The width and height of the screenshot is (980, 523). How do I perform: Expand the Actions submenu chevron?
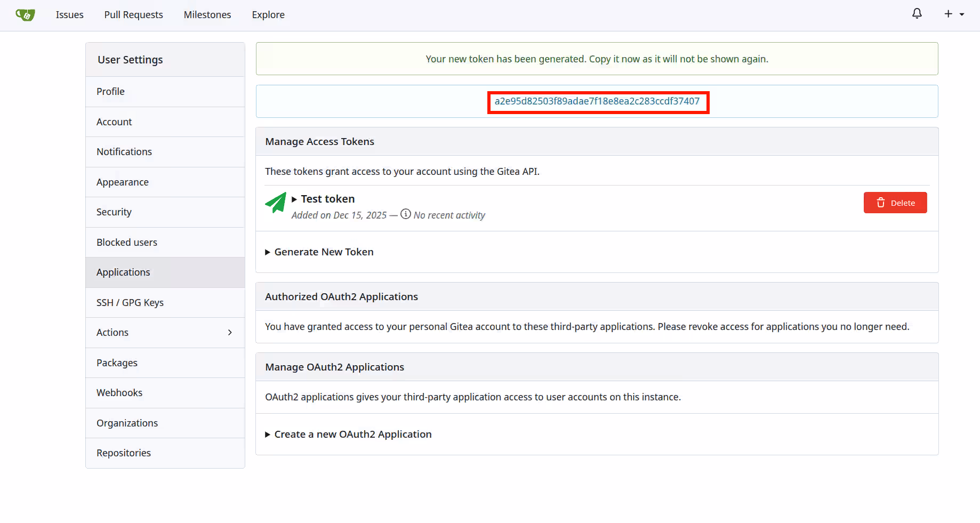click(x=230, y=333)
